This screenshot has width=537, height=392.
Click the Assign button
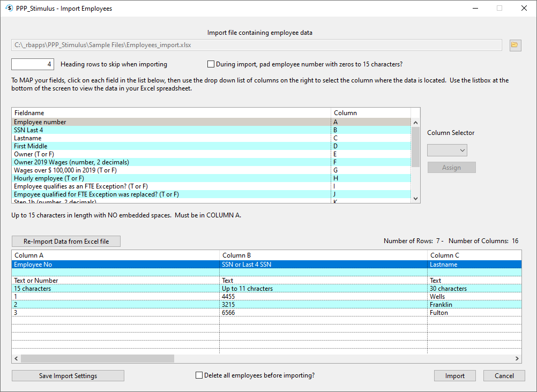click(451, 167)
